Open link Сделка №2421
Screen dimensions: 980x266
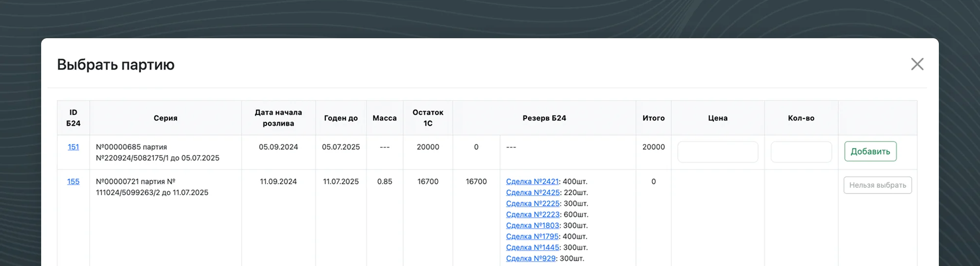tap(532, 182)
